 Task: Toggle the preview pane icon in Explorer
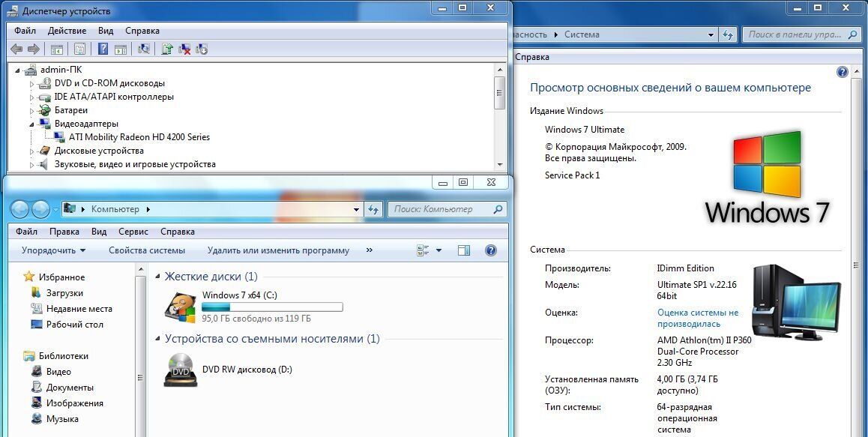(463, 250)
